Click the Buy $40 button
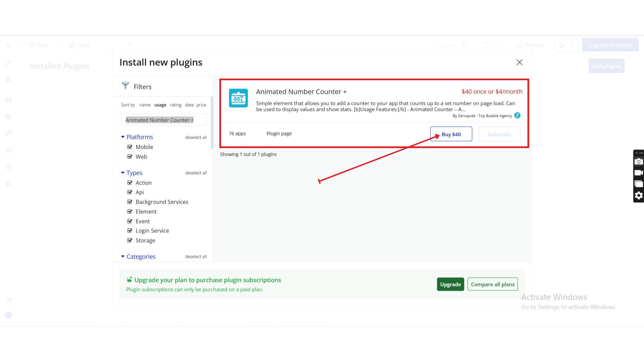 [x=451, y=134]
